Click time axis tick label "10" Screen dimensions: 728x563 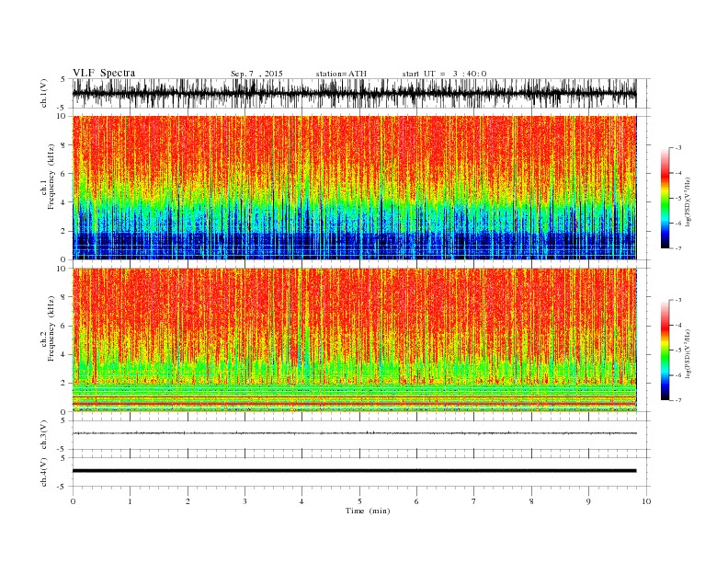[x=646, y=501]
